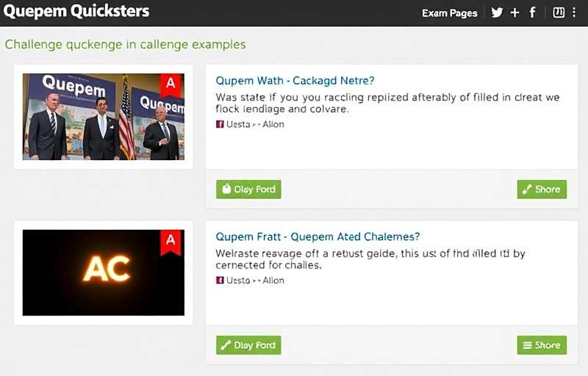Image resolution: width=588 pixels, height=376 pixels.
Task: Click the source icon beside second 'Uesta - Allon'
Action: tap(219, 281)
